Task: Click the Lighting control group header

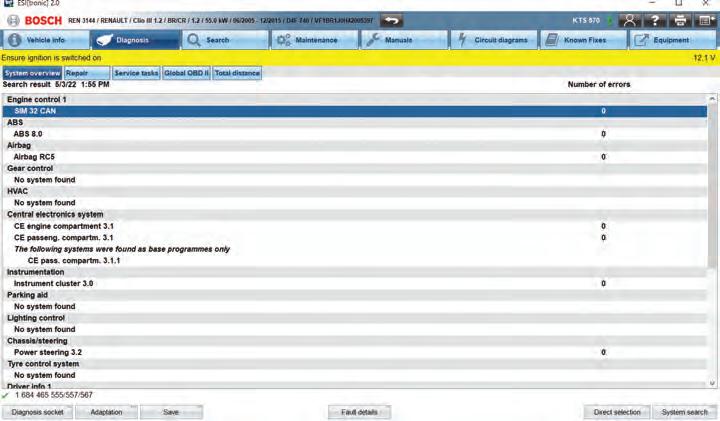Action: (x=354, y=318)
